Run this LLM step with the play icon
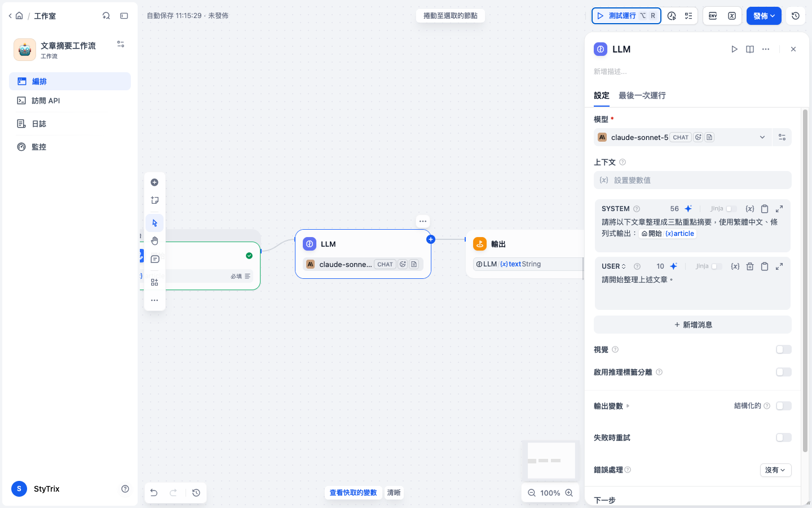The width and height of the screenshot is (812, 508). pyautogui.click(x=734, y=49)
